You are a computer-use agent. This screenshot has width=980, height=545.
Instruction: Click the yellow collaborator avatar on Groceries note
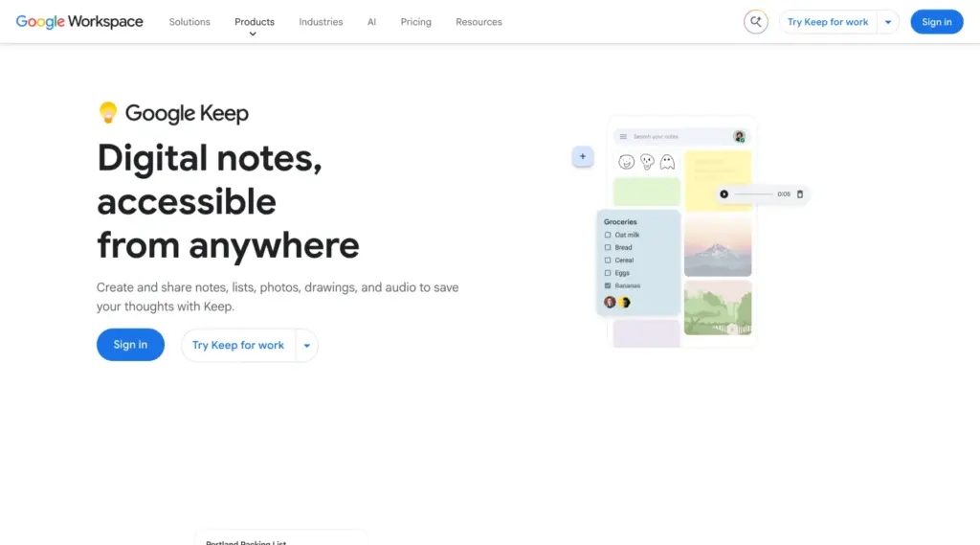(x=624, y=303)
